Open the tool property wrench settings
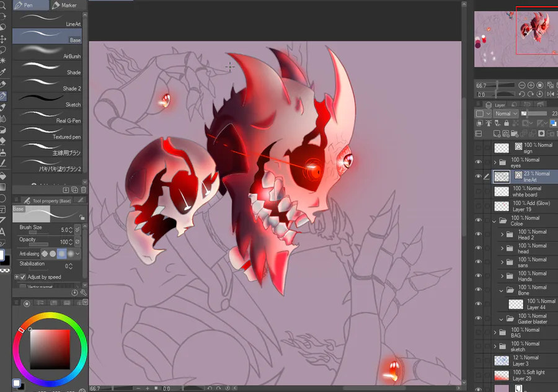This screenshot has width=558, height=392. click(x=83, y=293)
